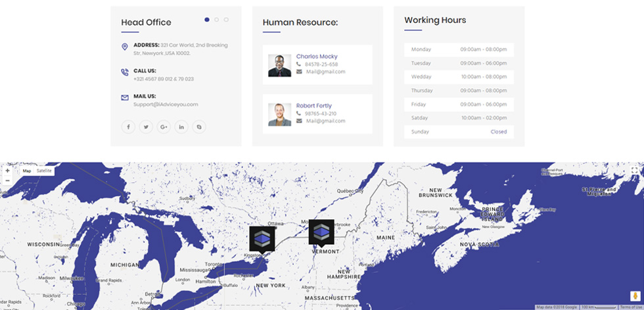
Task: Open the Google Plus social icon
Action: click(164, 127)
